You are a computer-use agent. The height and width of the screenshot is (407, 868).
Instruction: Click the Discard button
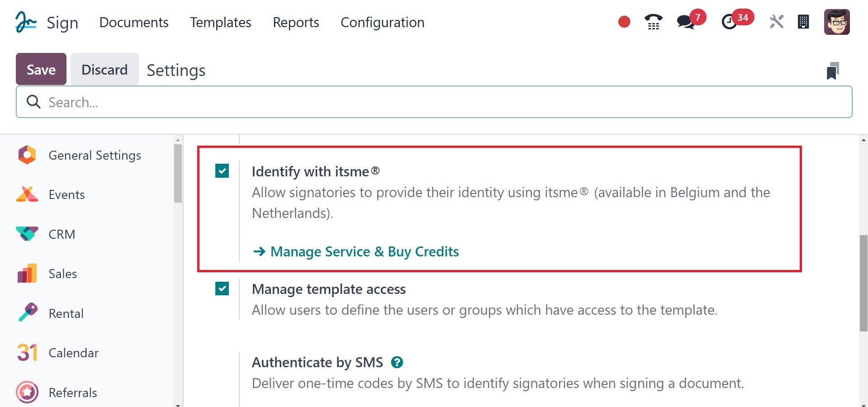[104, 69]
